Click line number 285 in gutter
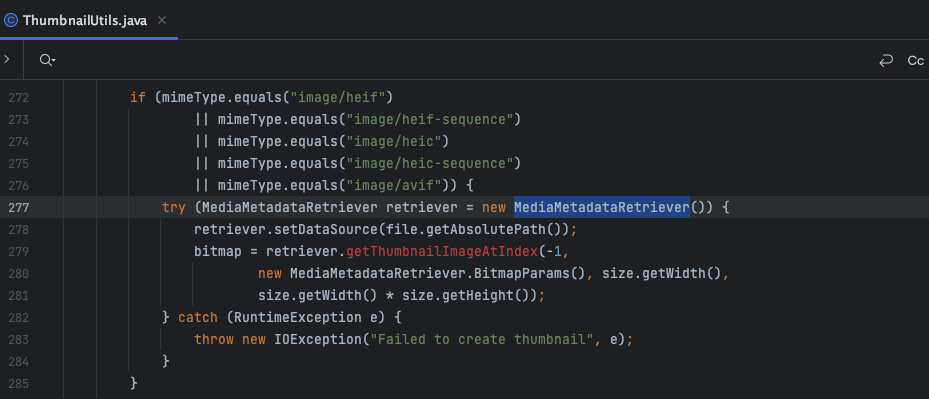This screenshot has height=399, width=929. (x=19, y=384)
